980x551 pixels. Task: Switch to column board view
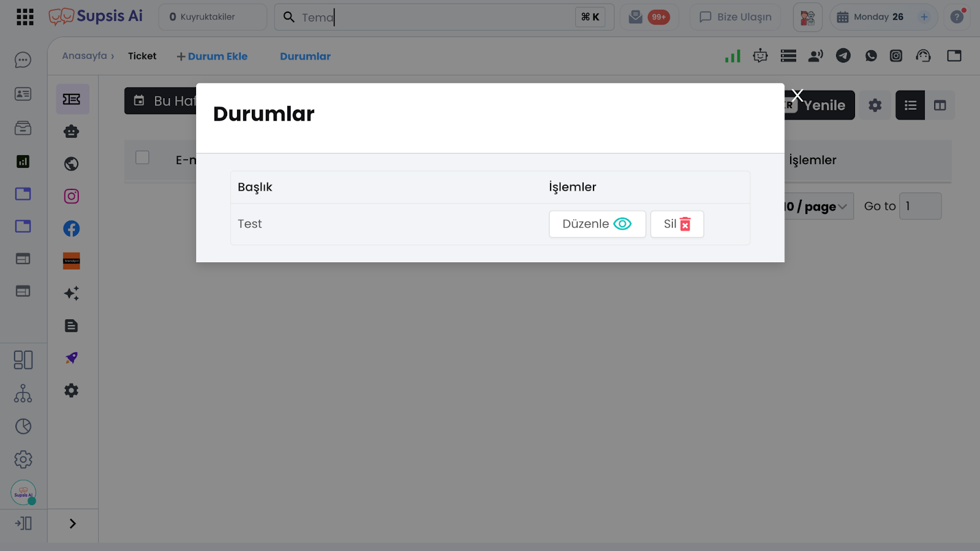point(940,105)
